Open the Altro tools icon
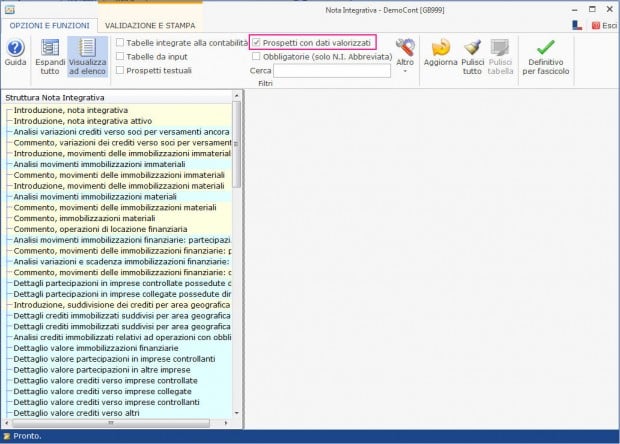This screenshot has width=620, height=444. pyautogui.click(x=405, y=47)
